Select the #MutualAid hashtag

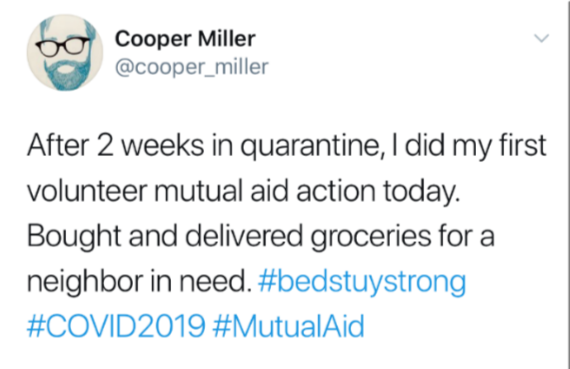point(288,326)
